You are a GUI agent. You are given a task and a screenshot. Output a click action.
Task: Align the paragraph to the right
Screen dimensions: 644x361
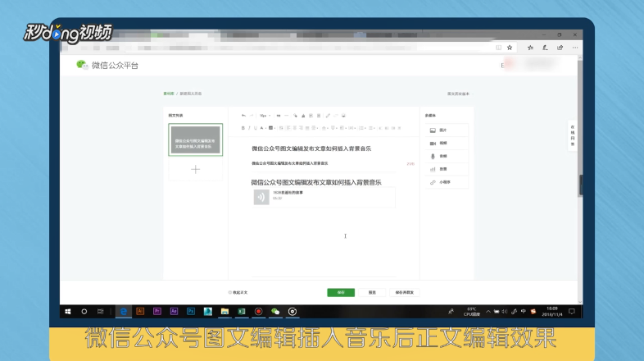tap(300, 128)
